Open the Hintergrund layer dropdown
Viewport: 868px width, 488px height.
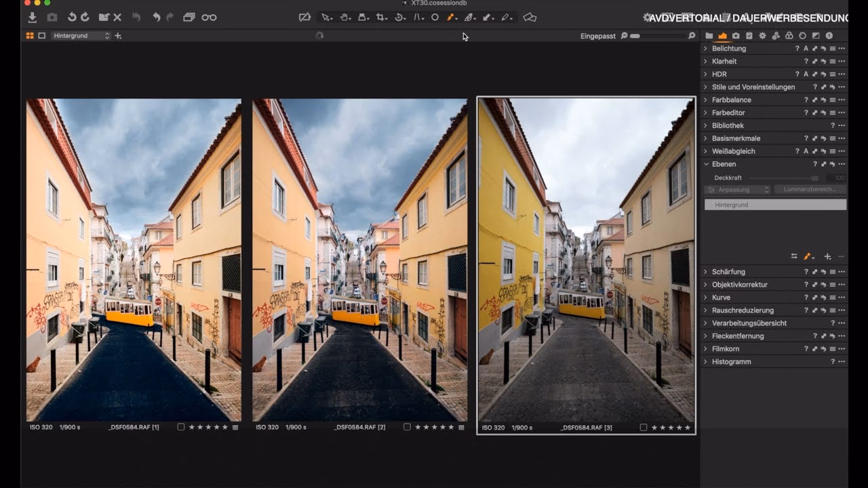point(81,35)
